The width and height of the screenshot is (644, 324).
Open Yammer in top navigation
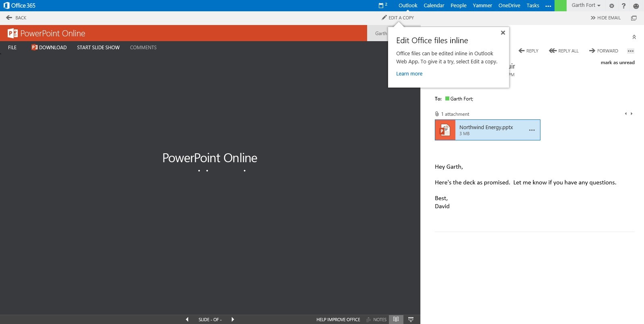(x=482, y=6)
